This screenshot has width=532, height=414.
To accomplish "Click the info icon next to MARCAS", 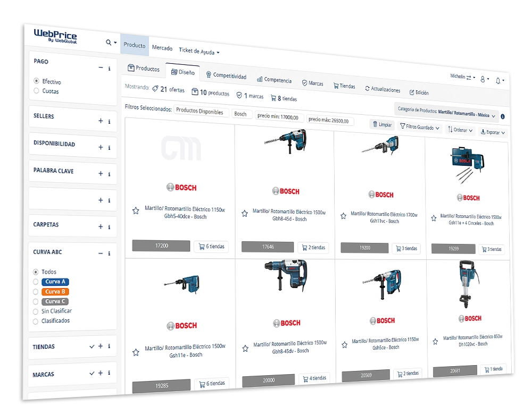I will 109,373.
